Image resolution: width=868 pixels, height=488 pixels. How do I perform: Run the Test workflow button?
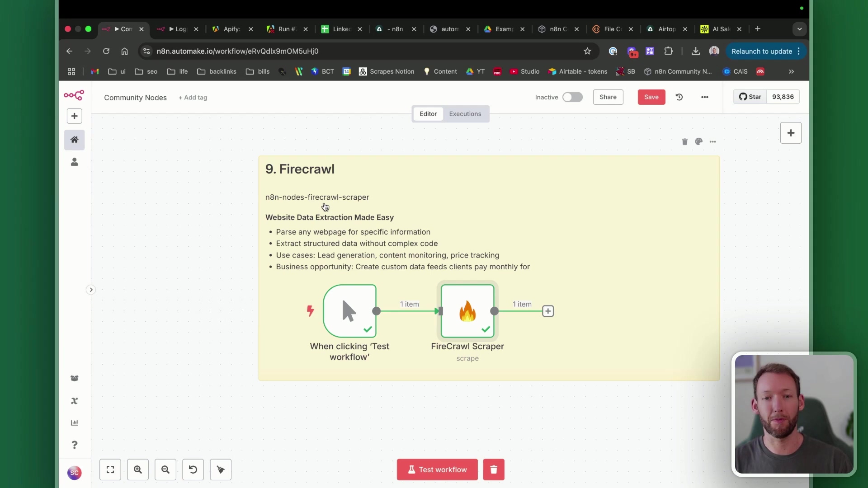point(437,469)
